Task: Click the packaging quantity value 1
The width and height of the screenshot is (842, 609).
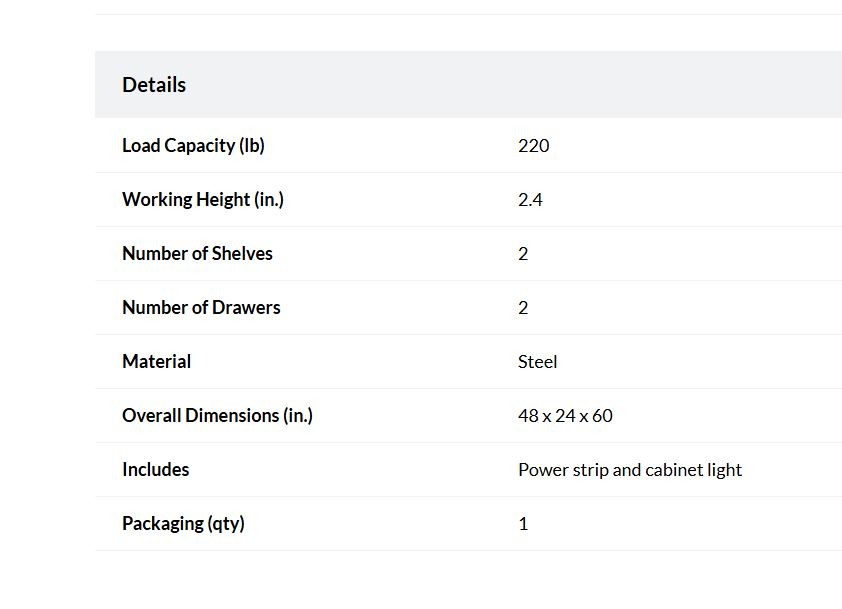Action: pyautogui.click(x=523, y=524)
